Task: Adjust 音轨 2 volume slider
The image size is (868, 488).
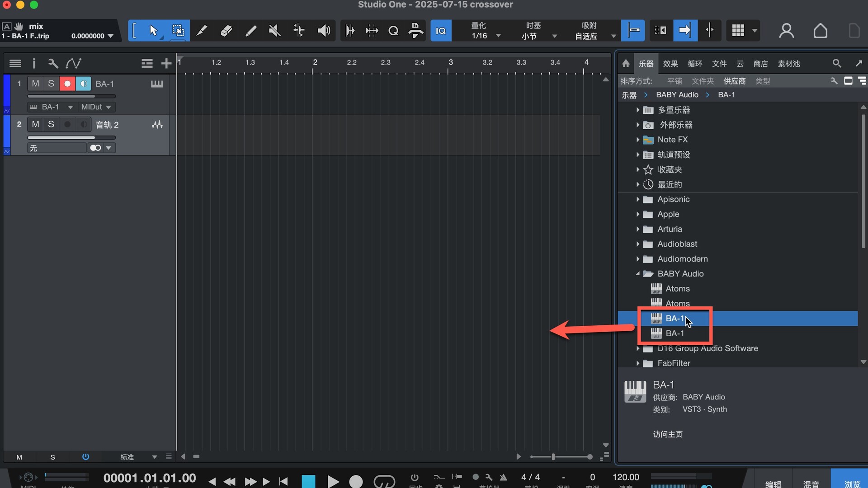Action: point(71,137)
